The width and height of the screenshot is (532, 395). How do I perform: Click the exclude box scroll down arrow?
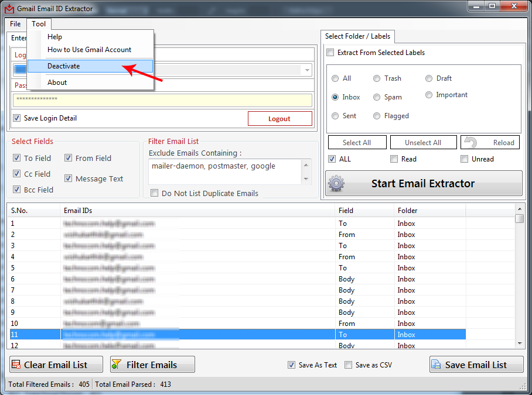(x=306, y=179)
